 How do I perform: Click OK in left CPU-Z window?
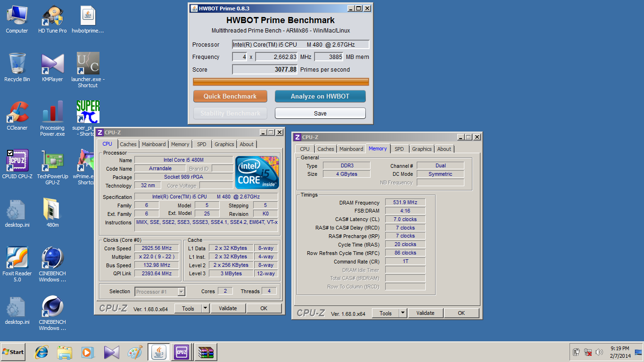pyautogui.click(x=264, y=308)
